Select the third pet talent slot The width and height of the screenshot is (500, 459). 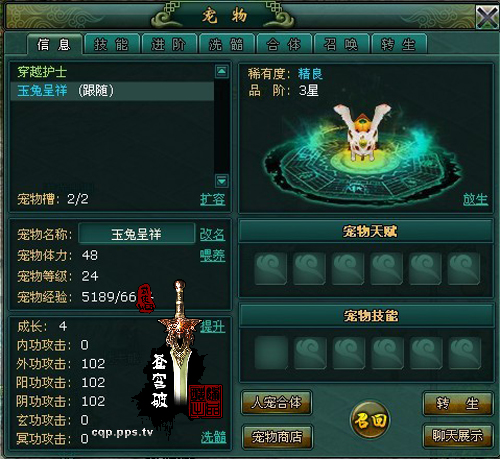click(348, 268)
